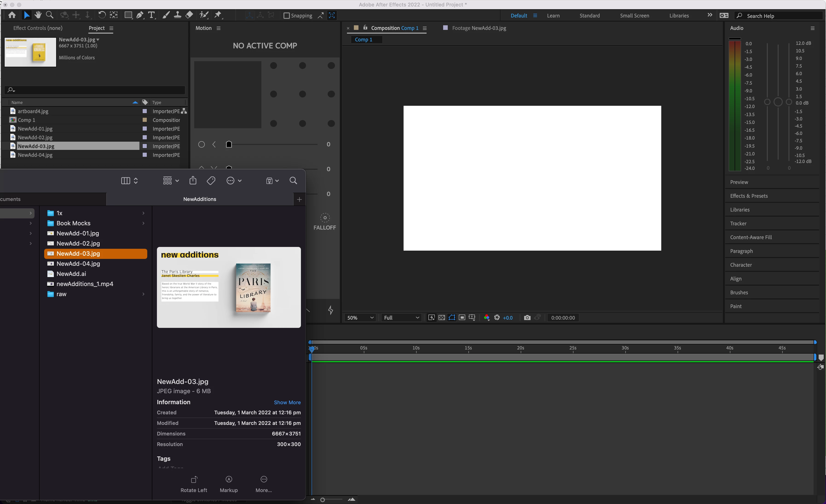
Task: Open the Full resolution dropdown
Action: 401,317
